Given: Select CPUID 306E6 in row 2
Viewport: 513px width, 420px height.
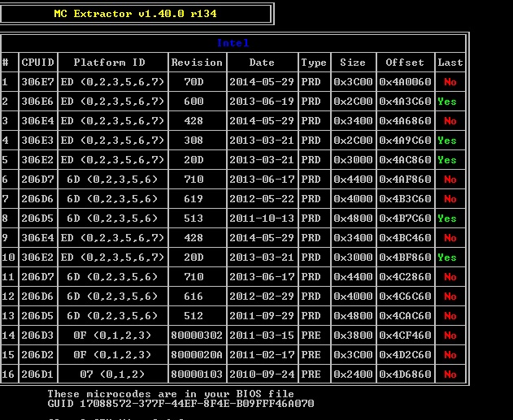Looking at the screenshot, I should [x=37, y=102].
